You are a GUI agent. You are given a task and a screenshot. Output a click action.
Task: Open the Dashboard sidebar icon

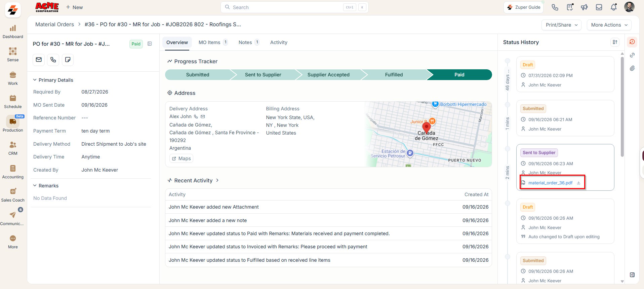[x=13, y=32]
